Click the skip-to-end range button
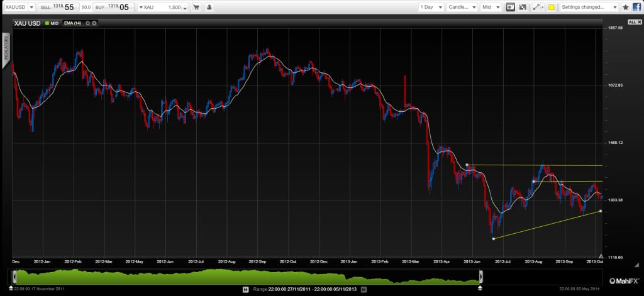The width and height of the screenshot is (644, 296). pyautogui.click(x=364, y=290)
